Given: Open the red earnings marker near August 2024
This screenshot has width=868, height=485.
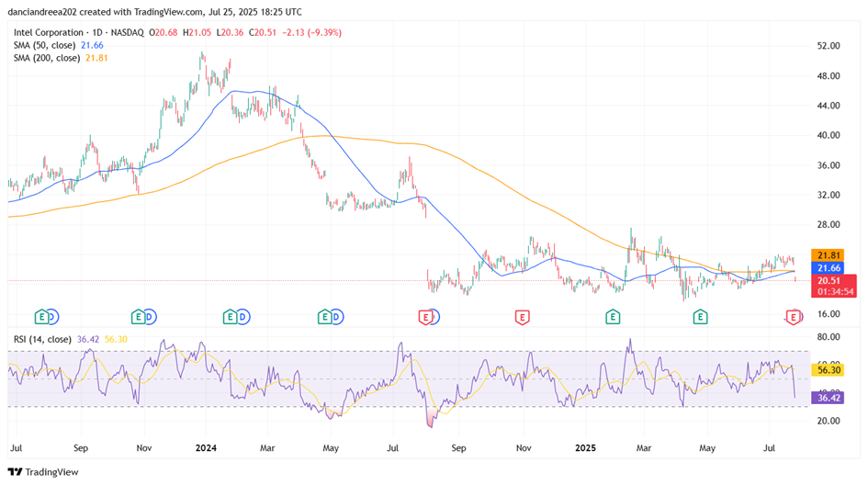Looking at the screenshot, I should point(425,317).
